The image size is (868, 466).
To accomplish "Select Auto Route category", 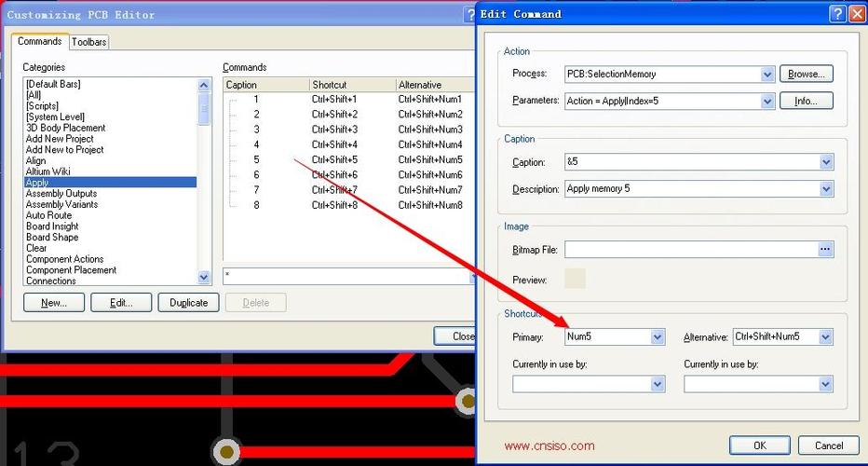I will click(48, 215).
